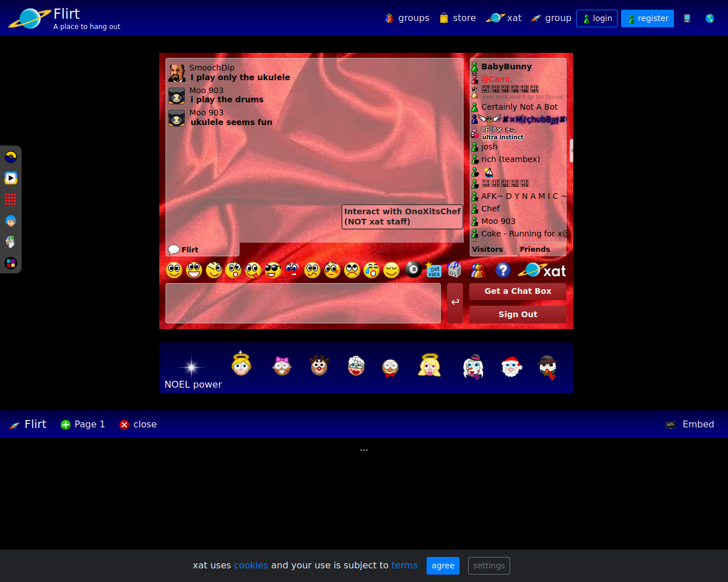
Task: Open the red dots grid app in sidebar
Action: (11, 199)
